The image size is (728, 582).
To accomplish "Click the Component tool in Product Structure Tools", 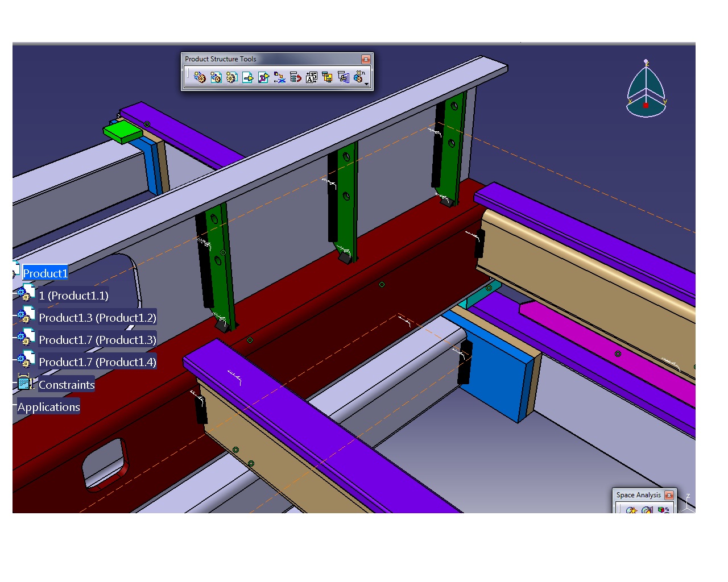I will [x=200, y=77].
